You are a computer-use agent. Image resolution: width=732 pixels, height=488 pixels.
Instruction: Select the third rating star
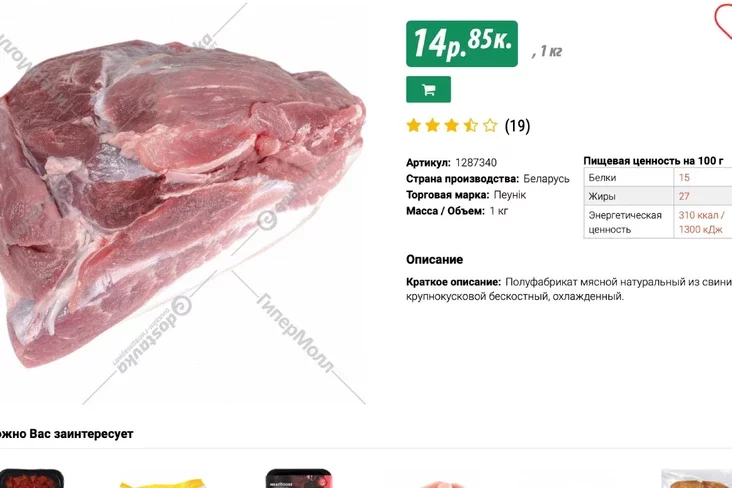click(452, 126)
